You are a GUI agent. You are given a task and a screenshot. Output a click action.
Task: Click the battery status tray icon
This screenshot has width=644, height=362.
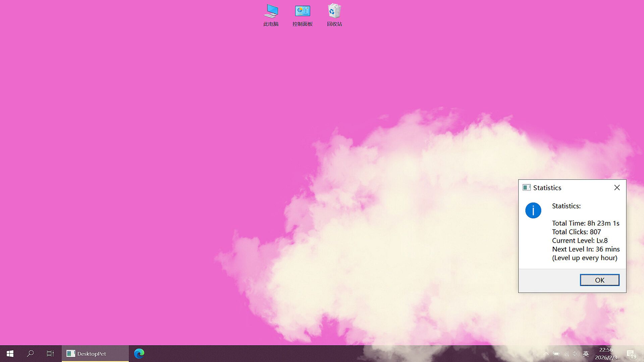pyautogui.click(x=556, y=354)
